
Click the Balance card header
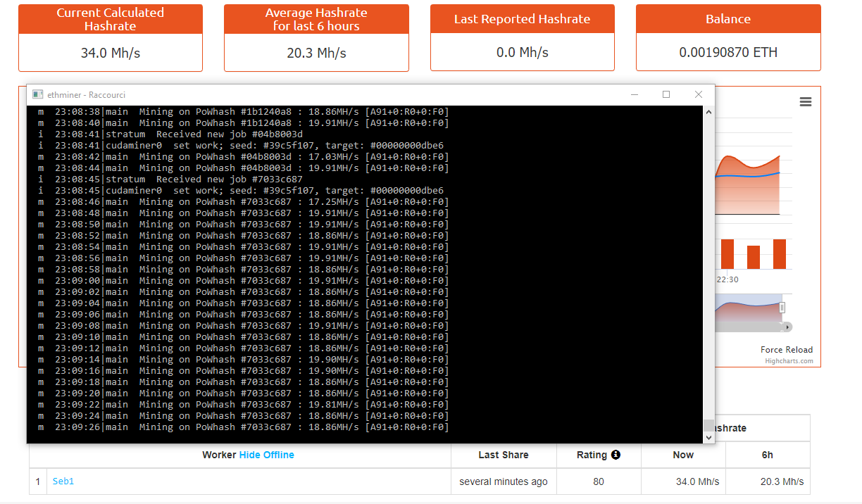coord(728,19)
